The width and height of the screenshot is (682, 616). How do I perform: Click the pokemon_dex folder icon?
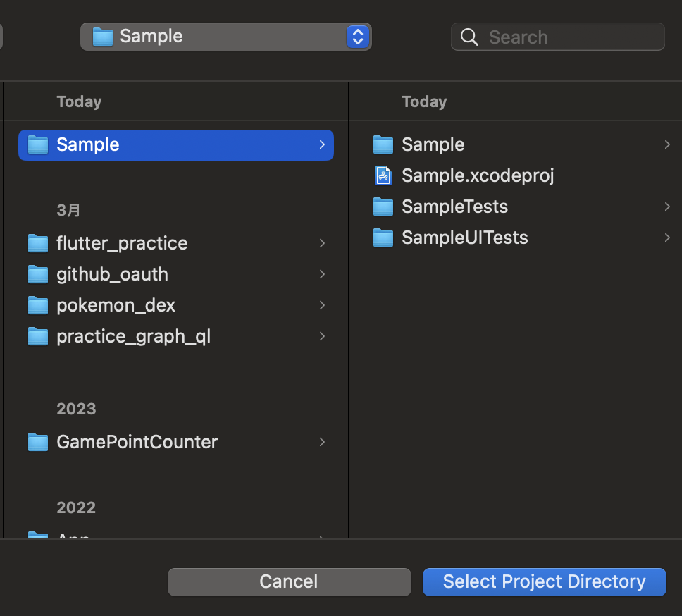coord(37,305)
